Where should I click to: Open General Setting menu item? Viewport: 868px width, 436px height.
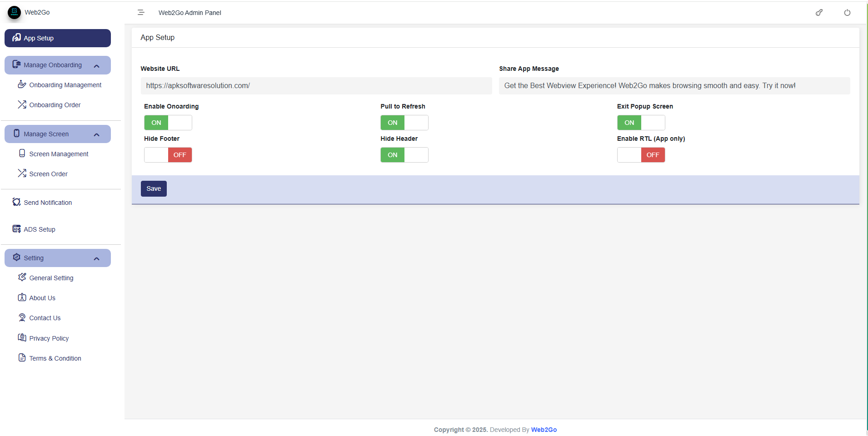tap(51, 278)
